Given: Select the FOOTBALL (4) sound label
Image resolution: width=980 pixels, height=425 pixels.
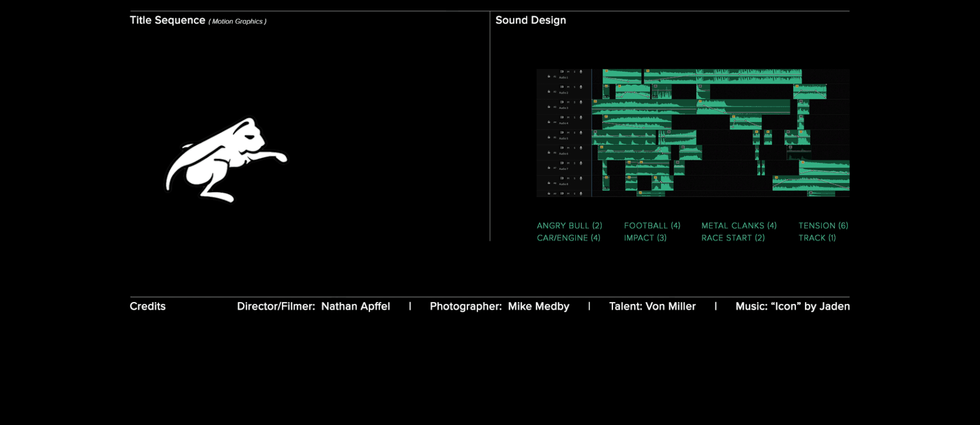Looking at the screenshot, I should point(652,226).
